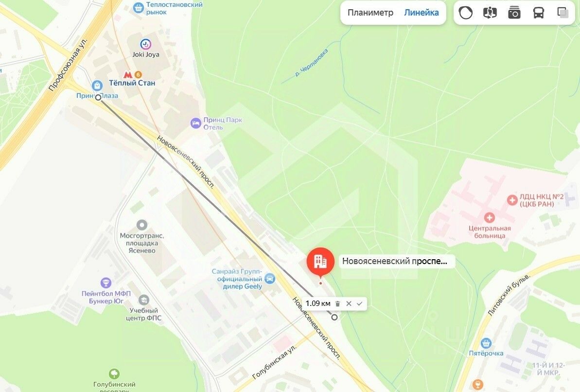Switch to the Планиметр tool
This screenshot has width=580, height=392.
[370, 13]
